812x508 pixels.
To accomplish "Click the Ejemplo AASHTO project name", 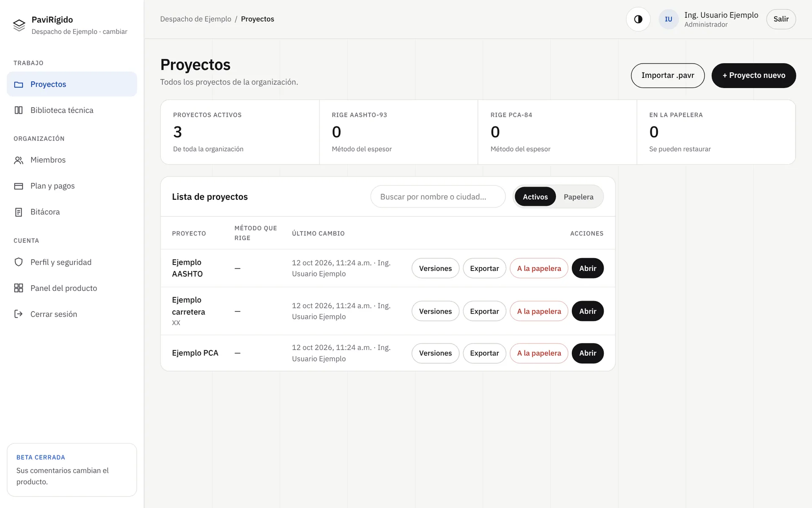I will [x=187, y=268].
